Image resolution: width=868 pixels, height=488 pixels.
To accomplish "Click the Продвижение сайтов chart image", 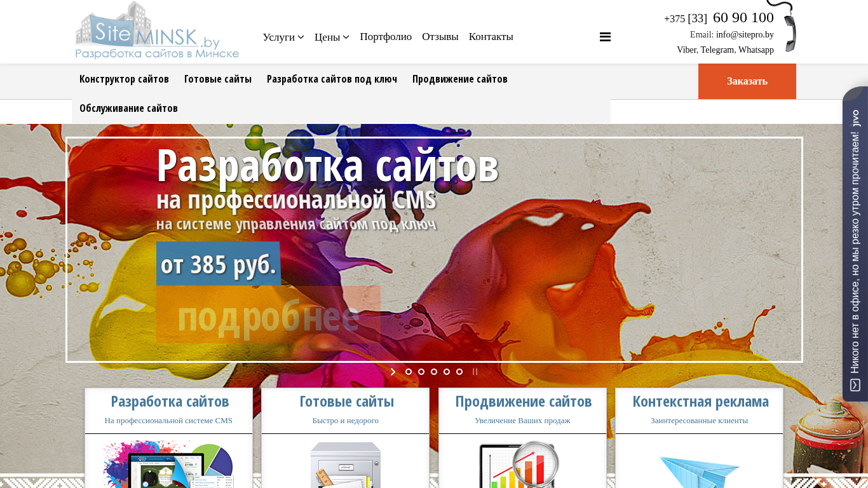I will coord(519,464).
